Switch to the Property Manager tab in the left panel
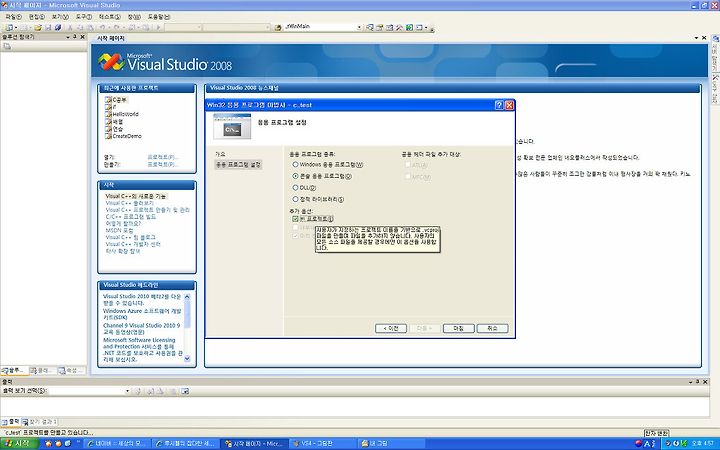This screenshot has height=450, width=720. point(71,370)
